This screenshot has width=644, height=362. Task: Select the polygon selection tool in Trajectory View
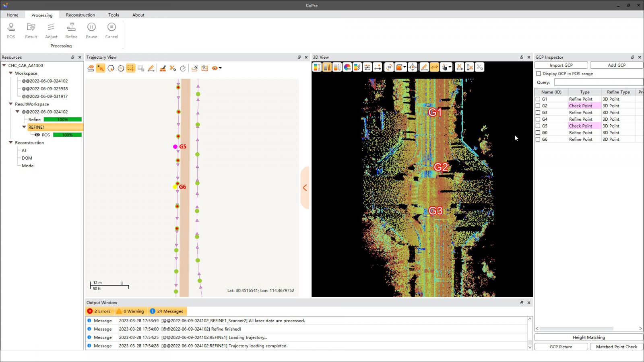111,68
